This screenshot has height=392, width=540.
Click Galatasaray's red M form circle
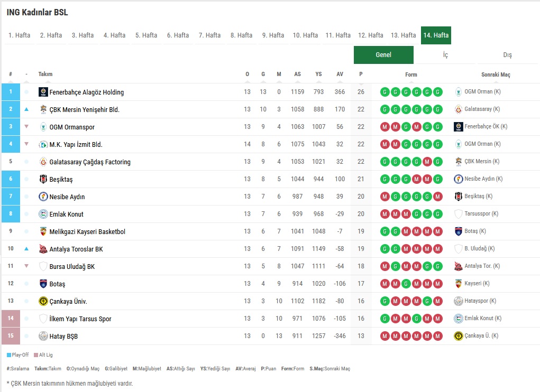click(427, 162)
